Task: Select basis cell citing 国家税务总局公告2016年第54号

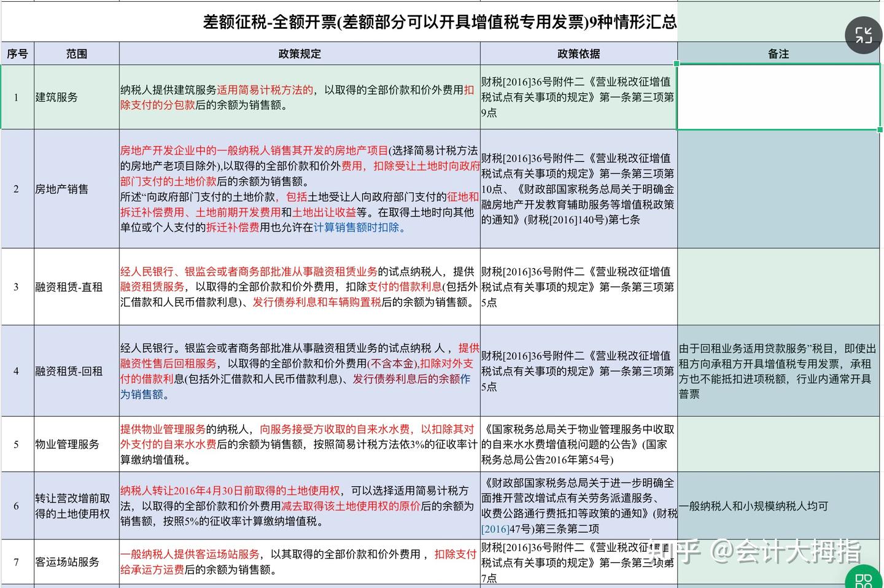Action: point(579,444)
